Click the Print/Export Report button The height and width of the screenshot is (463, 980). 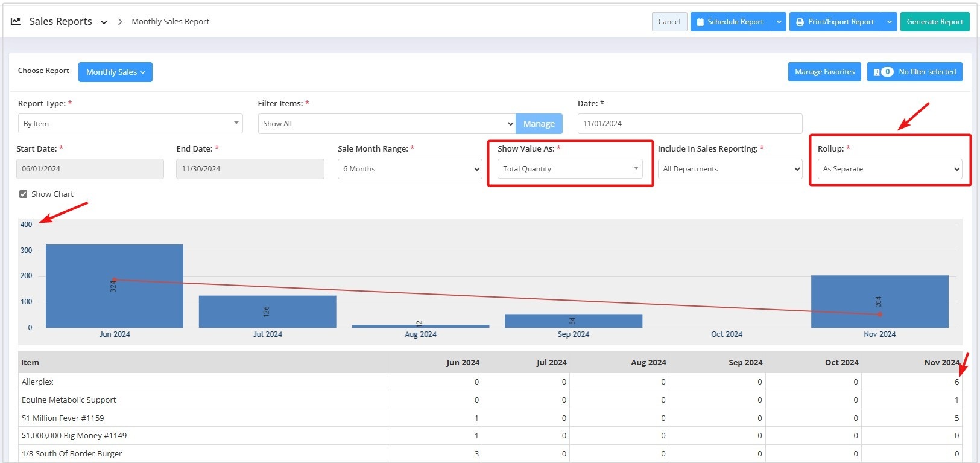835,22
